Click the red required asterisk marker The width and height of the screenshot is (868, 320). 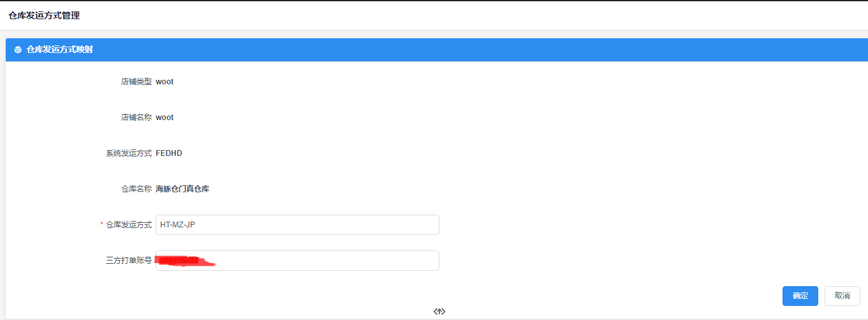102,225
